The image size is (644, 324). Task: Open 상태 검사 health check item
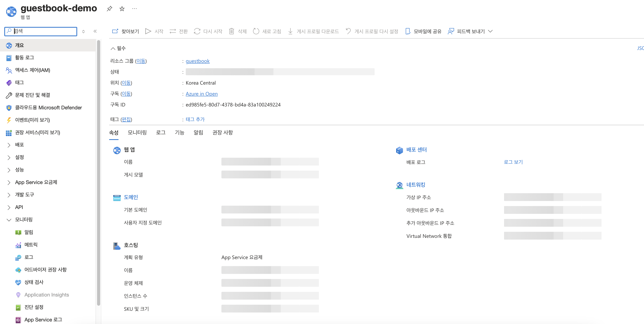(34, 282)
